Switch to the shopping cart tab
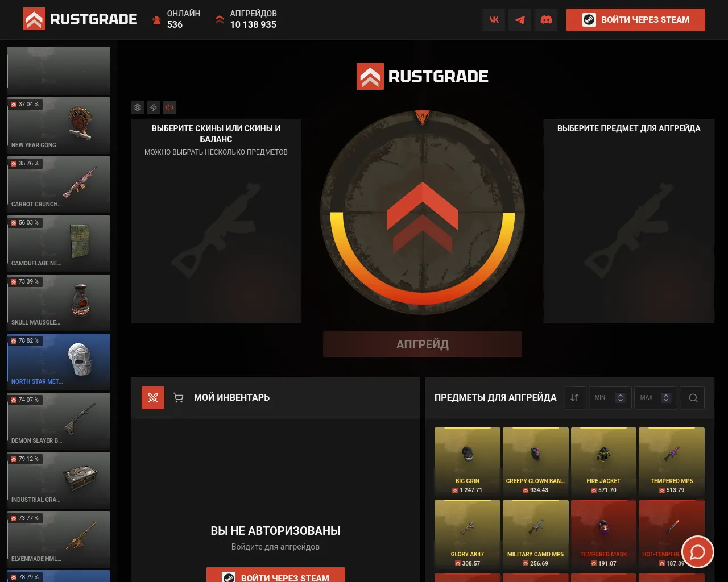728x582 pixels. tap(178, 398)
